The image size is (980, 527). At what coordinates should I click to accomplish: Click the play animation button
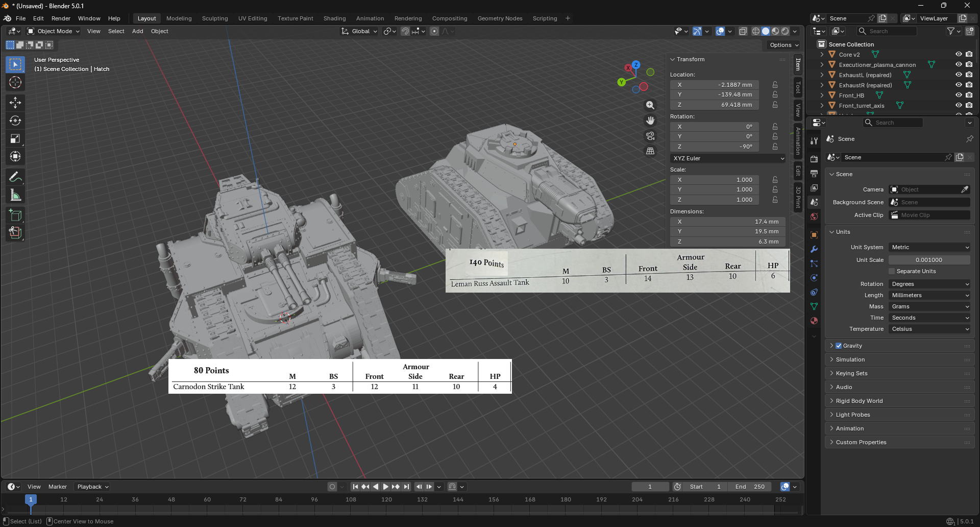point(386,487)
